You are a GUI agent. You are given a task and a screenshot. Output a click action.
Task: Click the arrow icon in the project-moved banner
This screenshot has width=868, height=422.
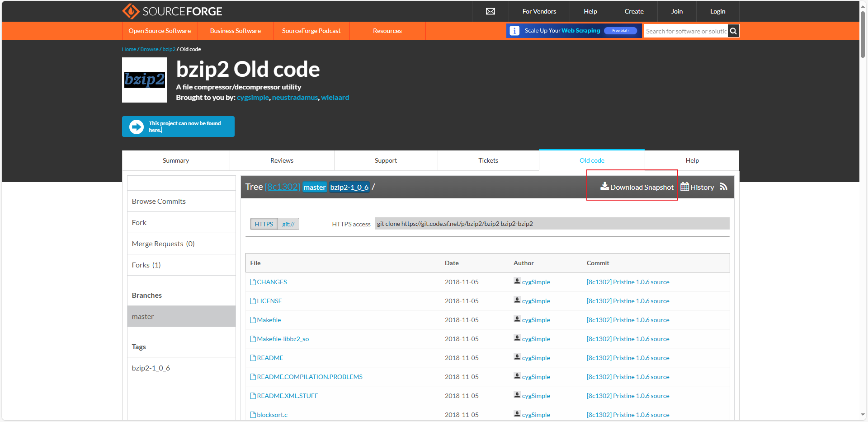pos(137,127)
